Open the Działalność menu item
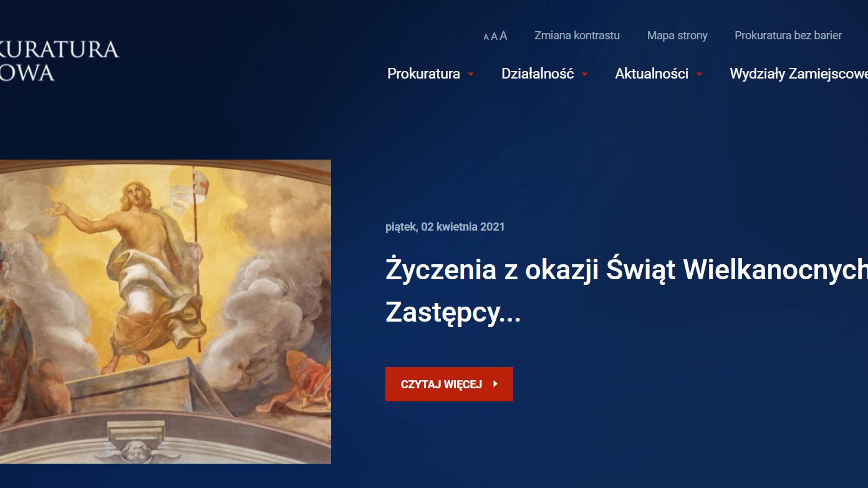 (538, 74)
